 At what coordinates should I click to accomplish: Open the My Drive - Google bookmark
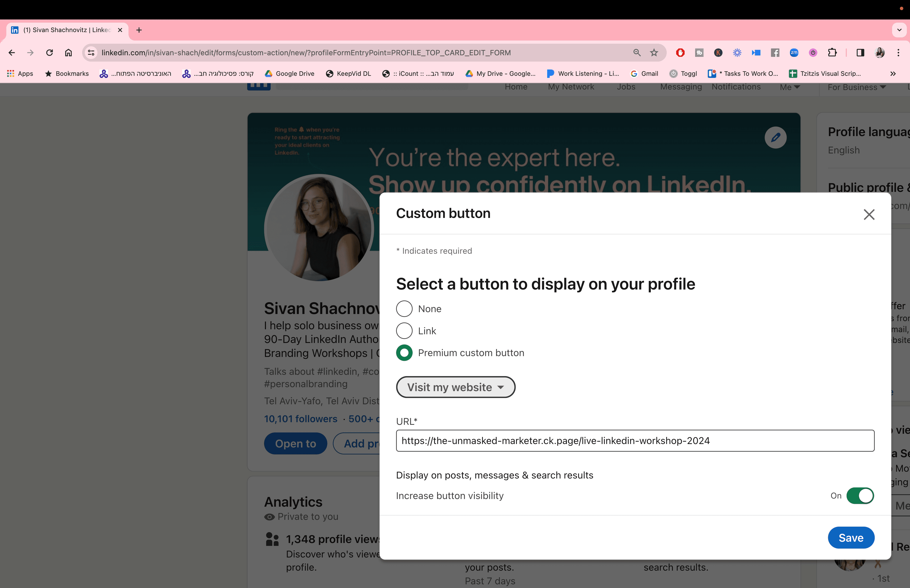[x=500, y=74]
